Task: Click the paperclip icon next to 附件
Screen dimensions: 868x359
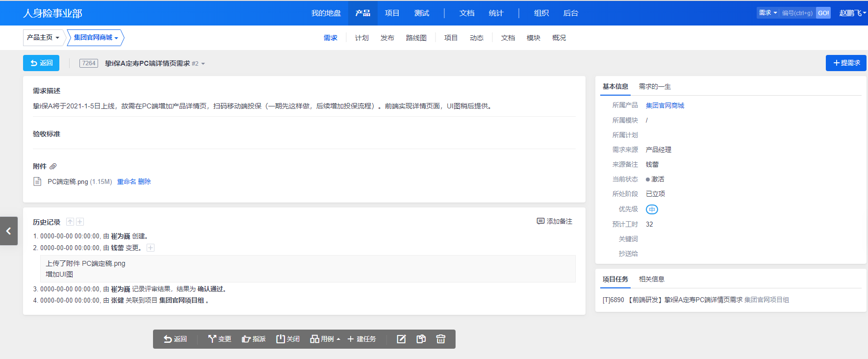Action: tap(53, 166)
